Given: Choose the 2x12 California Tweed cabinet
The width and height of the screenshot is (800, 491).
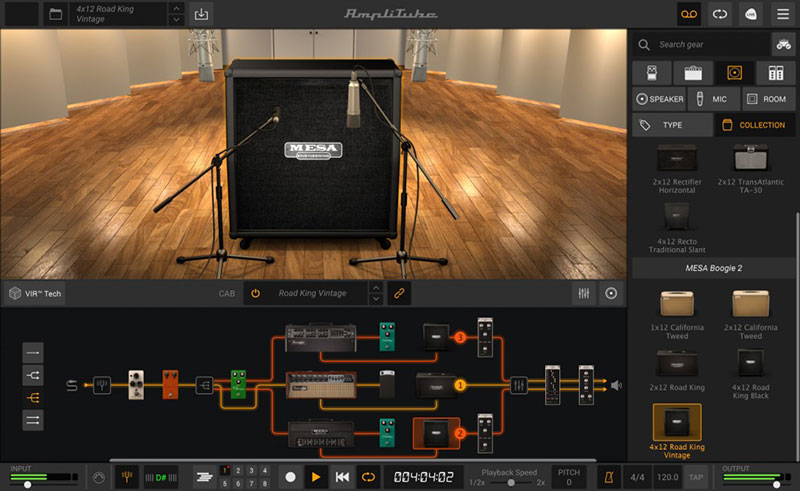Looking at the screenshot, I should pyautogui.click(x=751, y=314).
